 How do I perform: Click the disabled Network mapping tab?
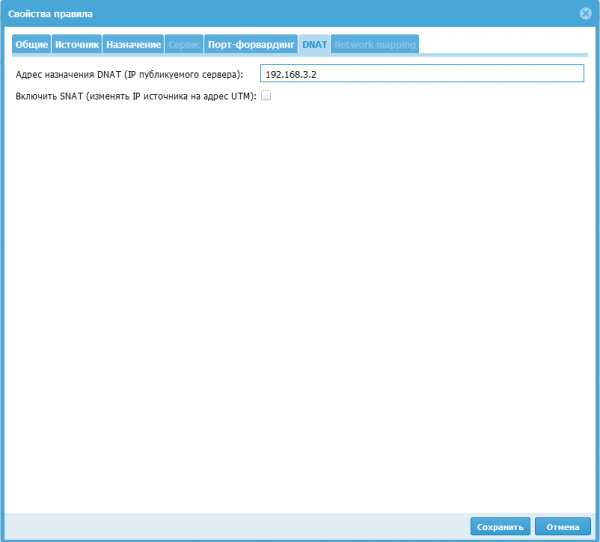(375, 45)
